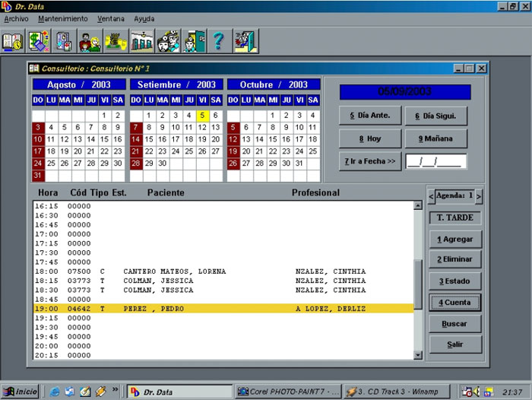Open the agenda book with clock icon

13,41
